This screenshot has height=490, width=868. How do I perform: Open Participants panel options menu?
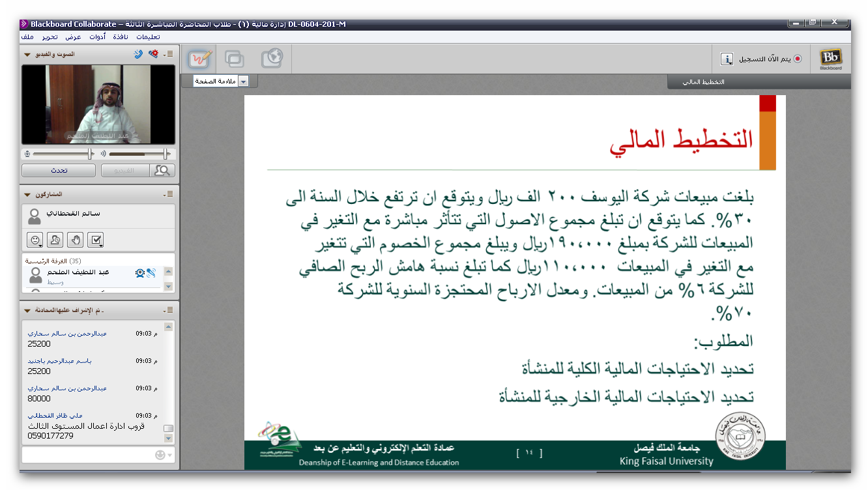point(169,194)
